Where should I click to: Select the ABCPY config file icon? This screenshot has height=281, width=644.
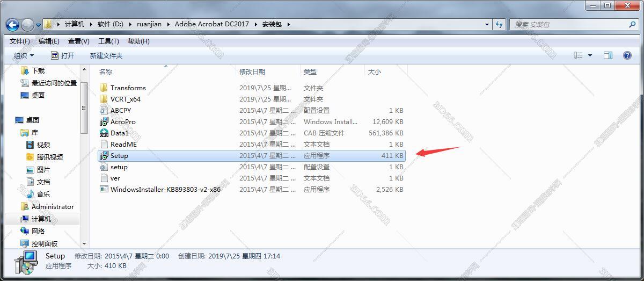[104, 110]
